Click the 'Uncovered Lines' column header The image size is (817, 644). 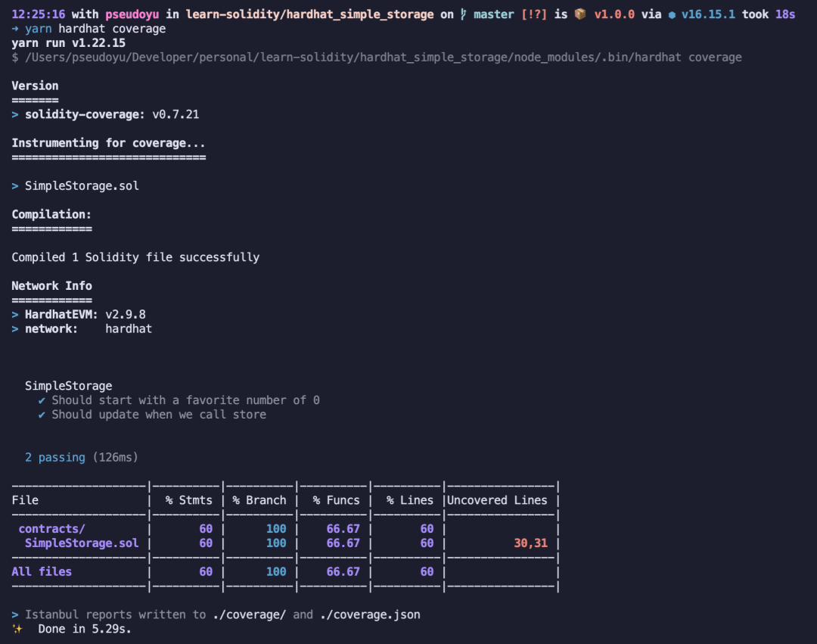497,500
